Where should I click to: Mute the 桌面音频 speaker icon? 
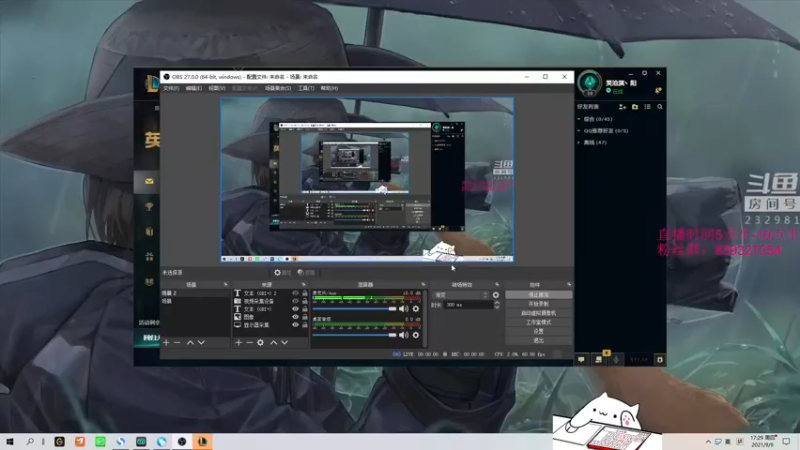click(403, 335)
